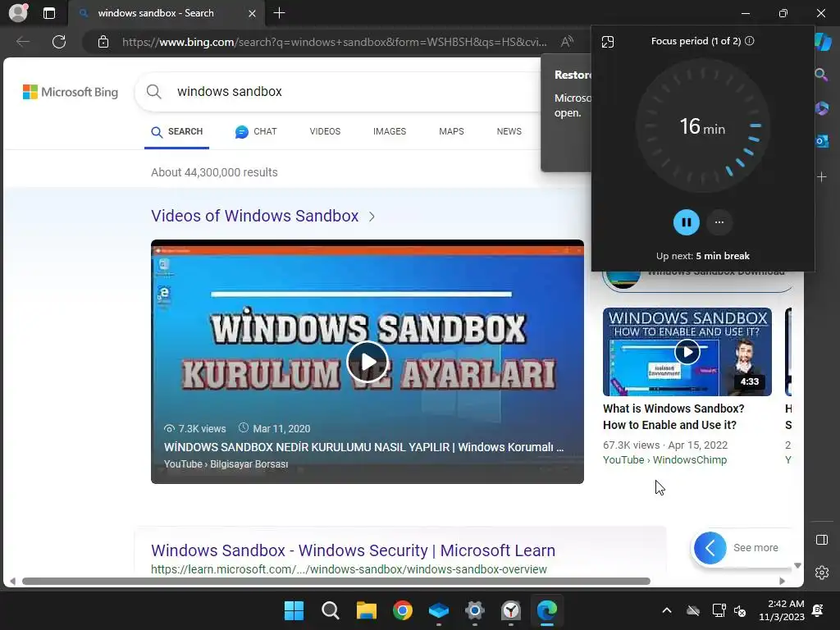
Task: Go back using the back arrow
Action: [23, 42]
